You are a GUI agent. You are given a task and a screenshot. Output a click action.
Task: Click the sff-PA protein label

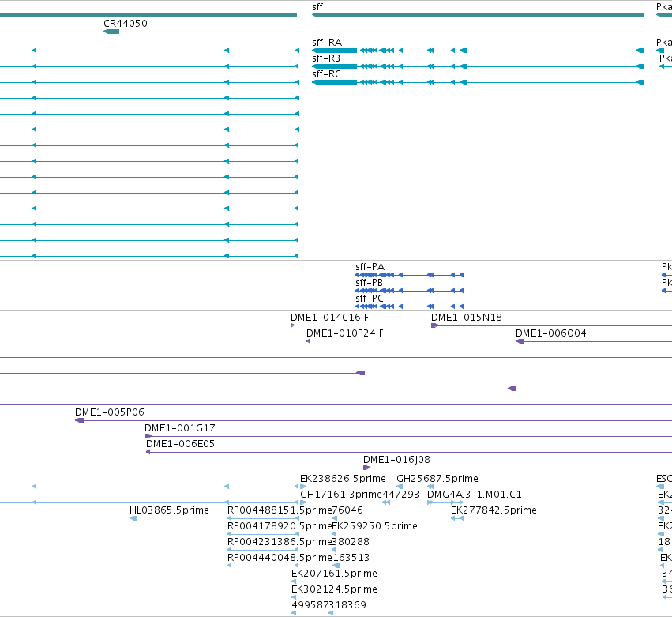[370, 267]
